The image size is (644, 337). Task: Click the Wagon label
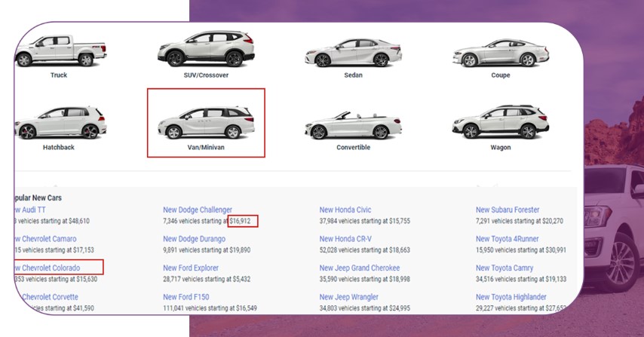coord(501,147)
